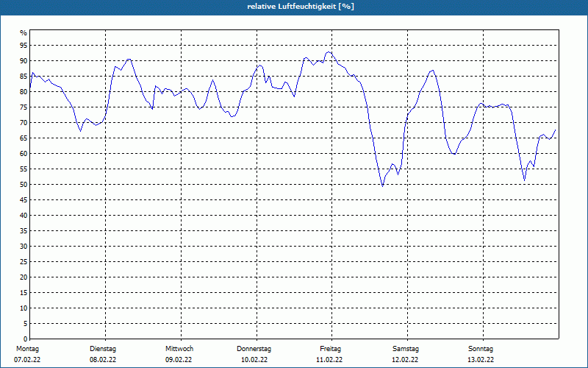Click the chart title 'relative Luftfeuchtigkeit [%]'

(x=301, y=7)
